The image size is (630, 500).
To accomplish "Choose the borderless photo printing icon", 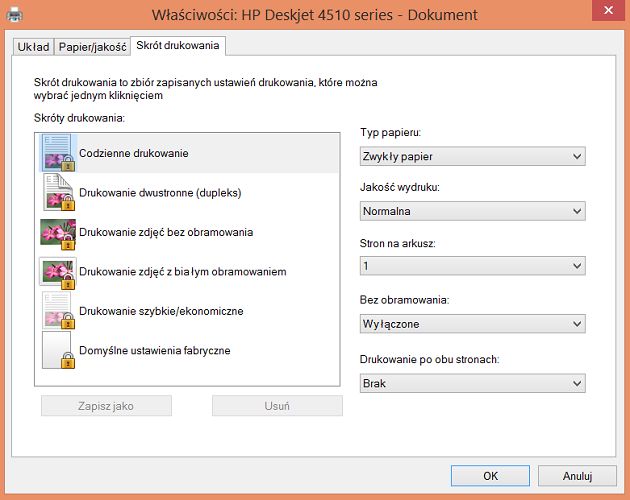I will pos(58,233).
